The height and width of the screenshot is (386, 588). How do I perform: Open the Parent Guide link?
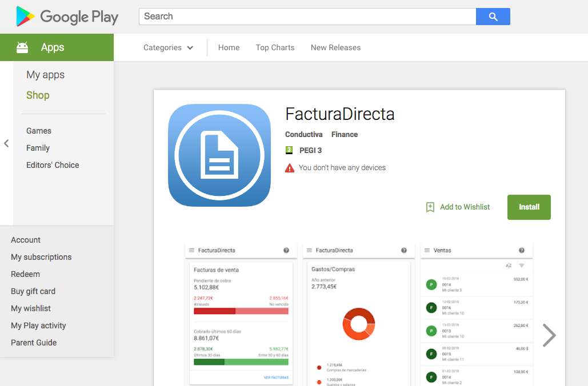pyautogui.click(x=34, y=343)
